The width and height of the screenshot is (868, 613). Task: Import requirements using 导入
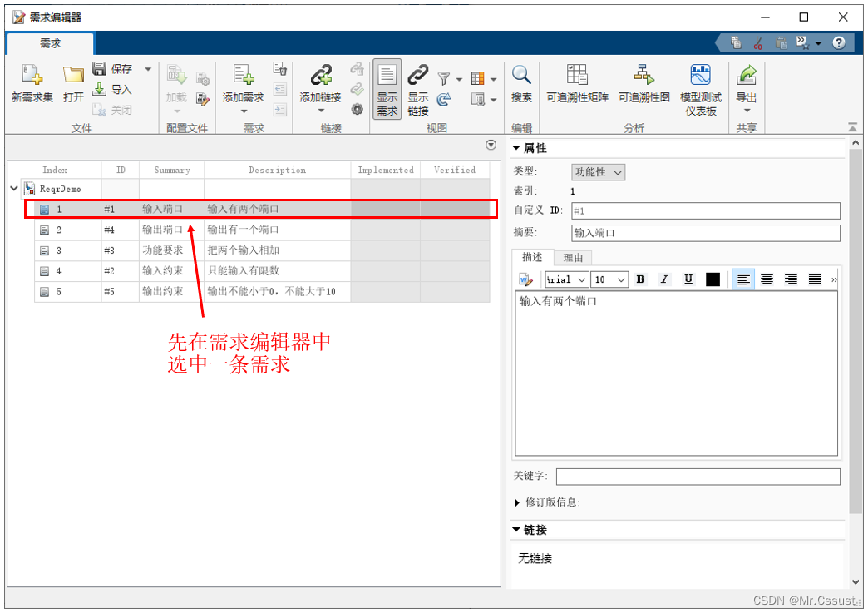click(x=113, y=89)
